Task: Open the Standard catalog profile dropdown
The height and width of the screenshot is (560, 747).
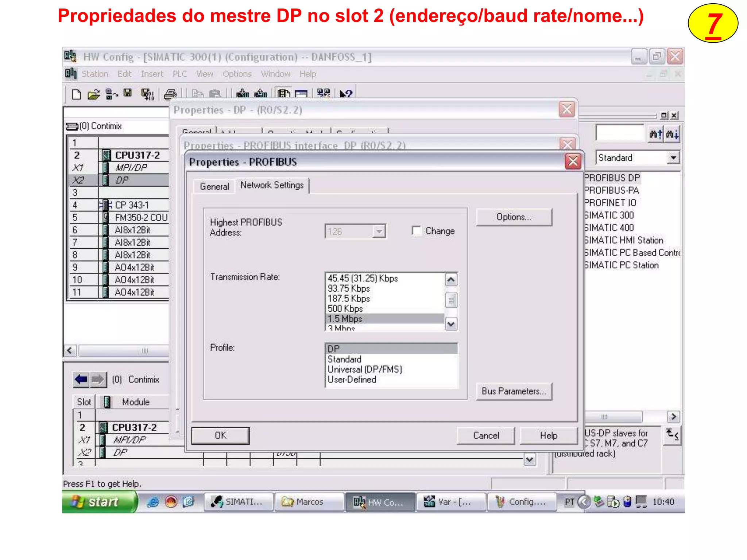Action: pyautogui.click(x=673, y=158)
